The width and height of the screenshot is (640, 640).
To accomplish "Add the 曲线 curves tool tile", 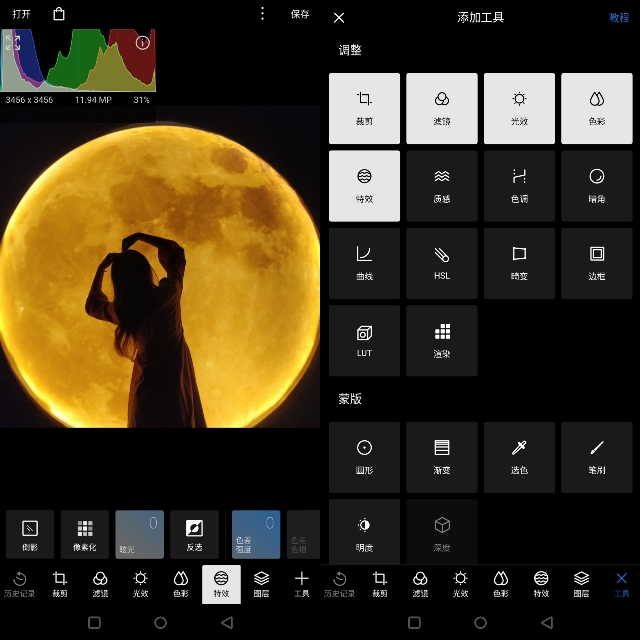I will [364, 263].
